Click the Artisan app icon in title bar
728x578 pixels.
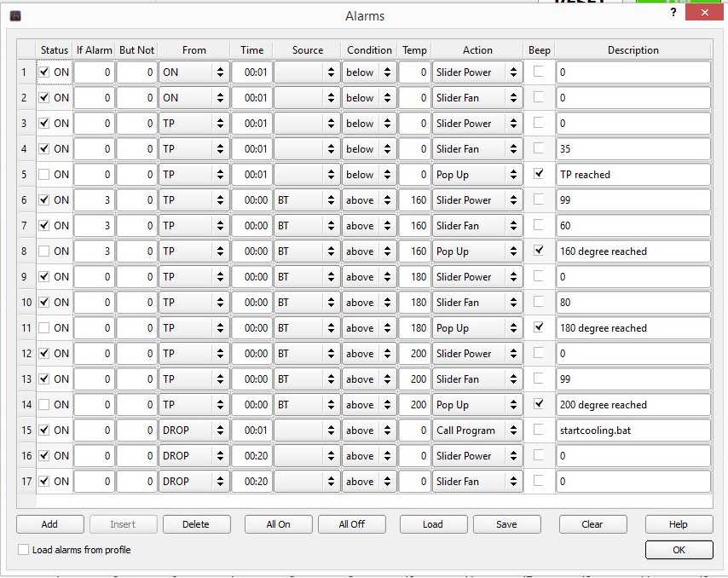(x=14, y=15)
